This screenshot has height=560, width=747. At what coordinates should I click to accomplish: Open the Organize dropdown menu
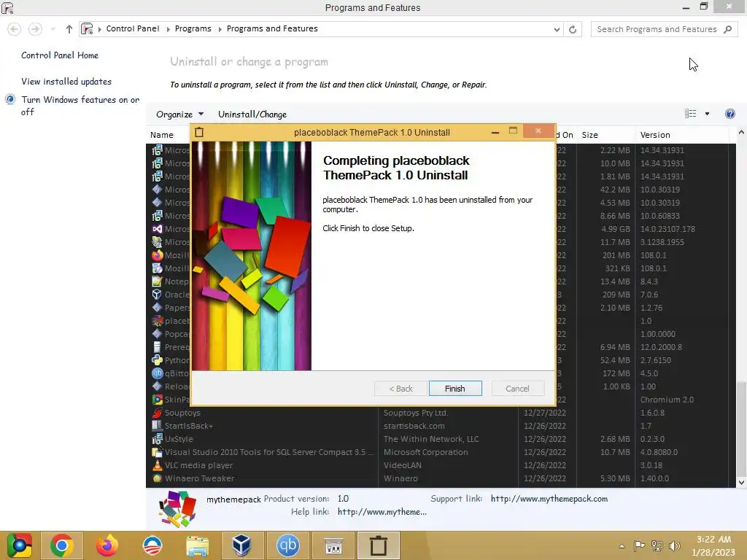[179, 114]
